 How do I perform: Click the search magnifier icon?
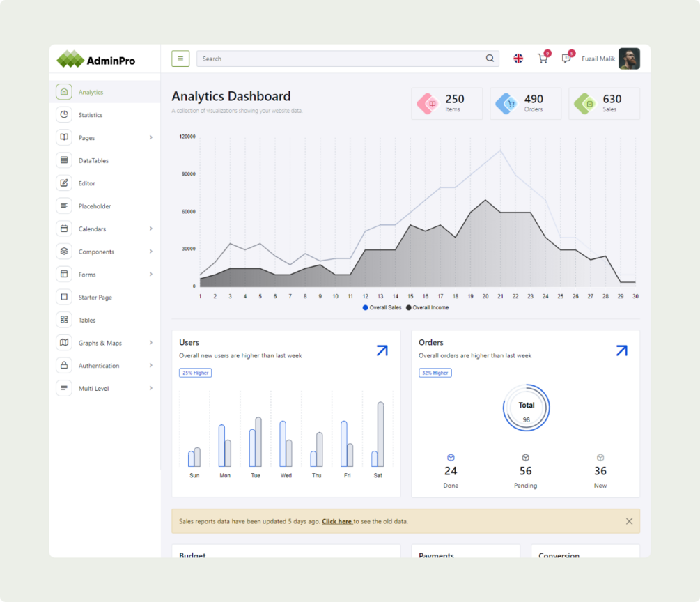pyautogui.click(x=490, y=59)
